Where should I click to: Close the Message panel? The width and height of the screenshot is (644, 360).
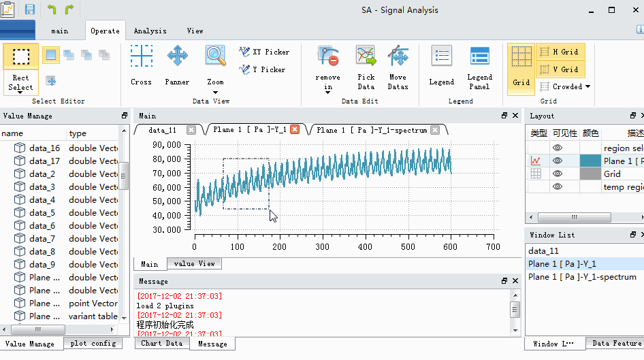515,281
